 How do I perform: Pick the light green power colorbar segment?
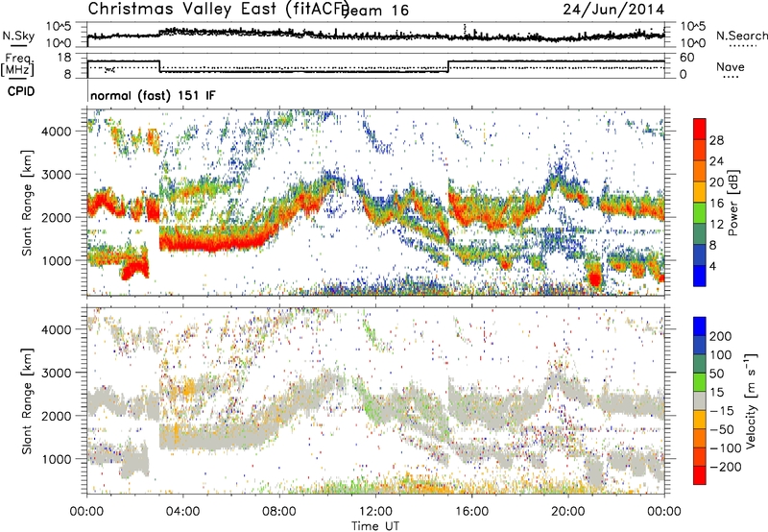coord(700,213)
